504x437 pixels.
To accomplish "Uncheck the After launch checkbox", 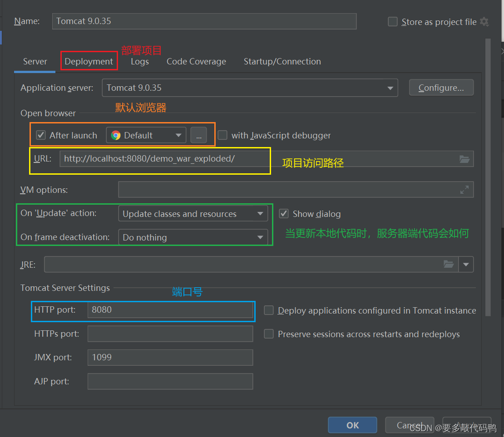I will [x=41, y=135].
